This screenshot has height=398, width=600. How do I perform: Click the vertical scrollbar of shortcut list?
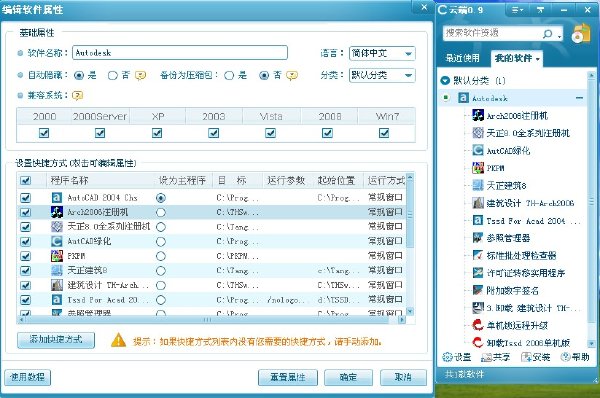pyautogui.click(x=410, y=244)
